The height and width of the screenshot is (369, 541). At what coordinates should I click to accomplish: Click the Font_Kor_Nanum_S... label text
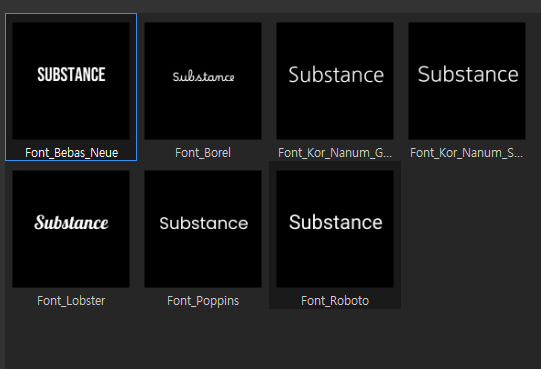[466, 153]
